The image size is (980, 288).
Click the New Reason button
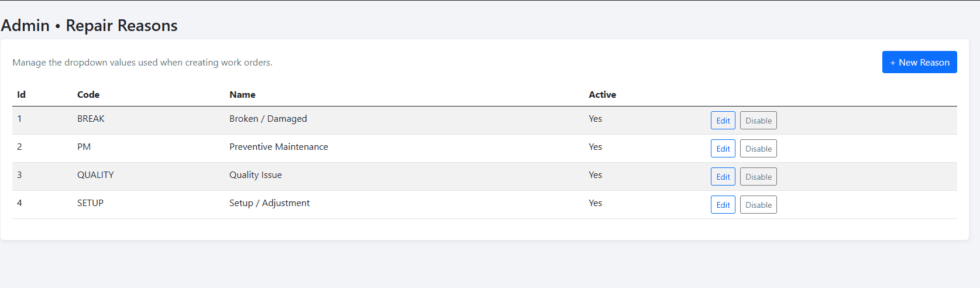[x=919, y=62]
